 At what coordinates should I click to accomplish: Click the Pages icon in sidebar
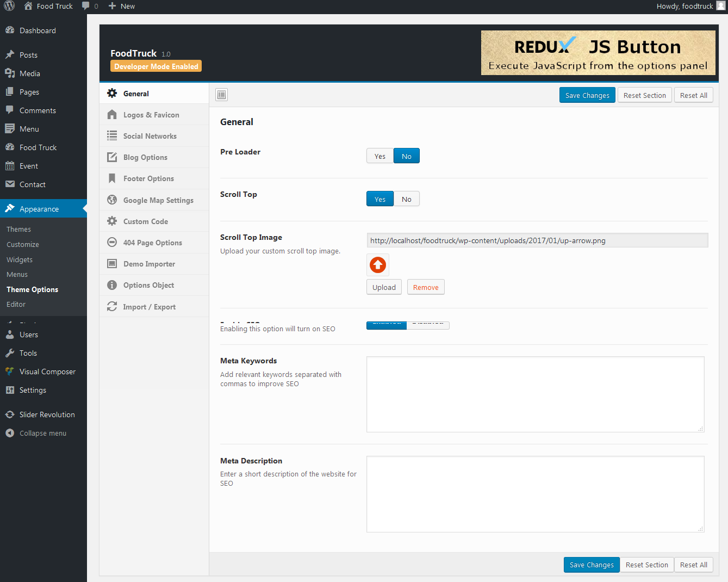point(10,92)
